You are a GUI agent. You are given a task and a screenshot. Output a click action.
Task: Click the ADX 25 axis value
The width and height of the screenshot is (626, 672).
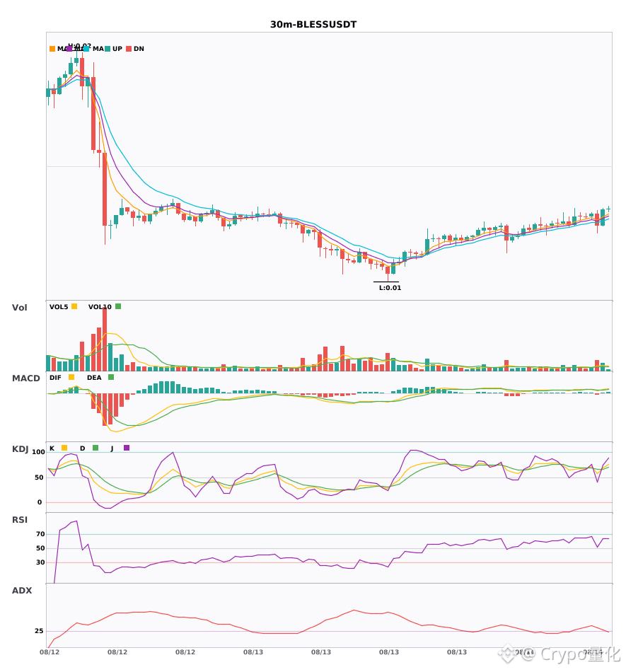(x=39, y=631)
